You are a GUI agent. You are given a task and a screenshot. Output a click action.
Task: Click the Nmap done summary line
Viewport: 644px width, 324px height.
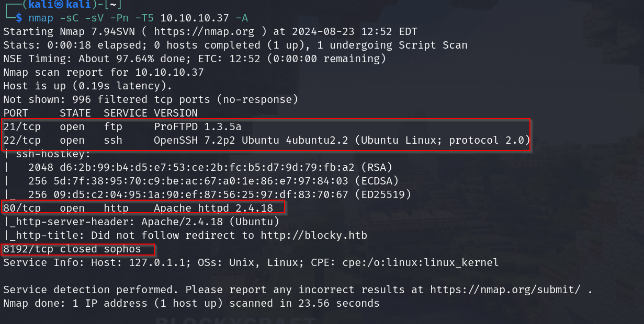(x=191, y=303)
